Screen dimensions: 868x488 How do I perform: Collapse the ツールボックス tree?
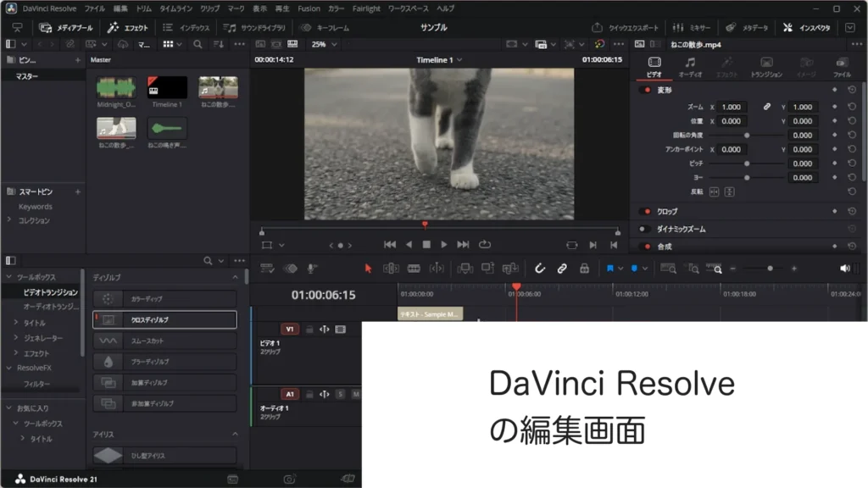[x=8, y=277]
